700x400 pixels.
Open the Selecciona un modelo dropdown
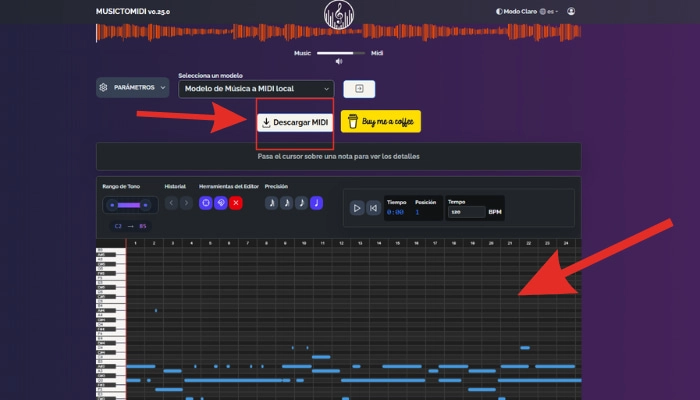pos(256,89)
